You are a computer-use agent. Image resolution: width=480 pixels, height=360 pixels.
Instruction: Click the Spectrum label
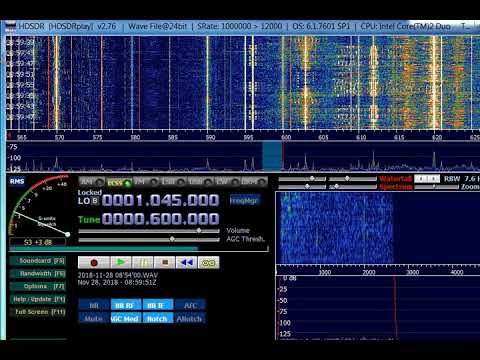396,187
